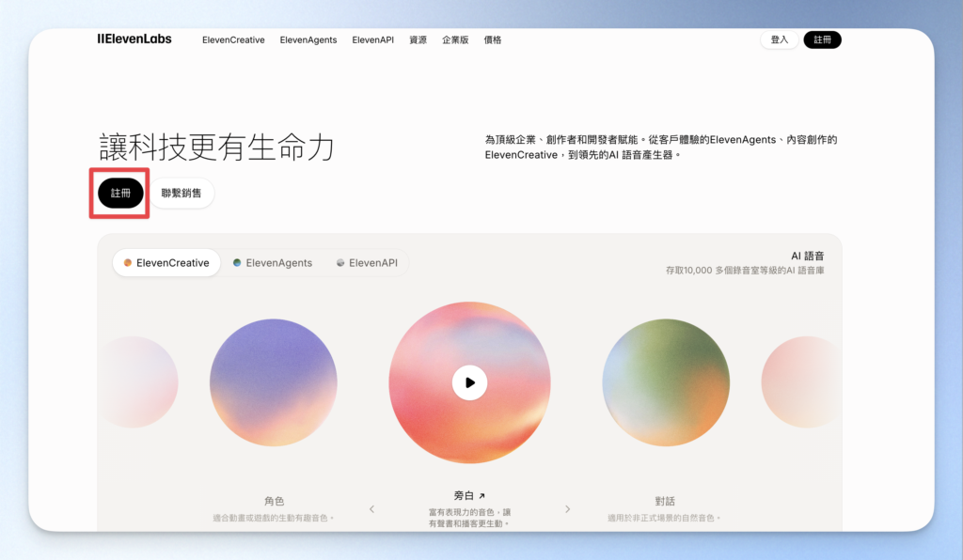This screenshot has height=560, width=963.
Task: Open the 資源 navigation menu
Action: click(418, 39)
